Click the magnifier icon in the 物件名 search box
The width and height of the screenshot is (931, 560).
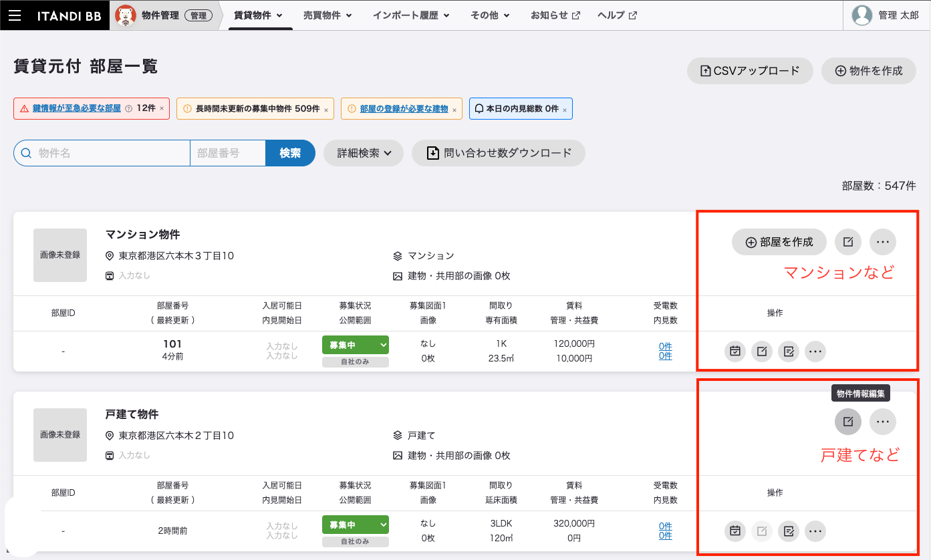tap(26, 153)
